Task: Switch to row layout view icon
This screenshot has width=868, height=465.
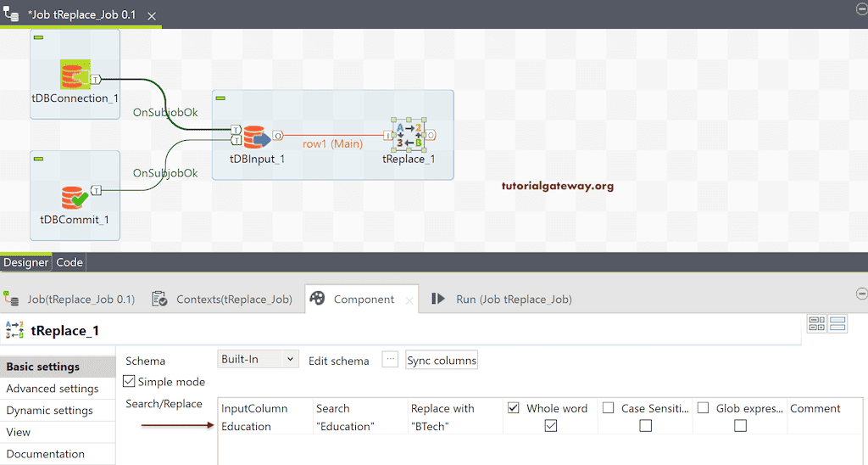Action: pyautogui.click(x=837, y=323)
